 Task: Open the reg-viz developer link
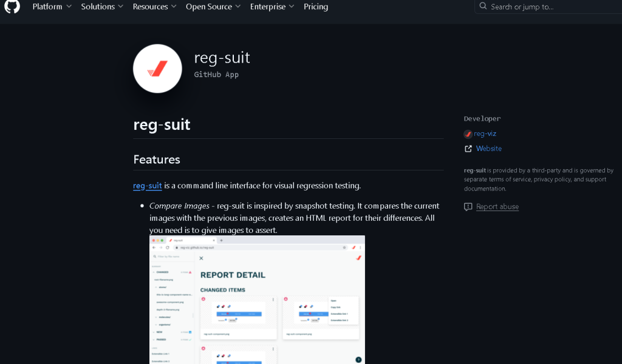(485, 134)
